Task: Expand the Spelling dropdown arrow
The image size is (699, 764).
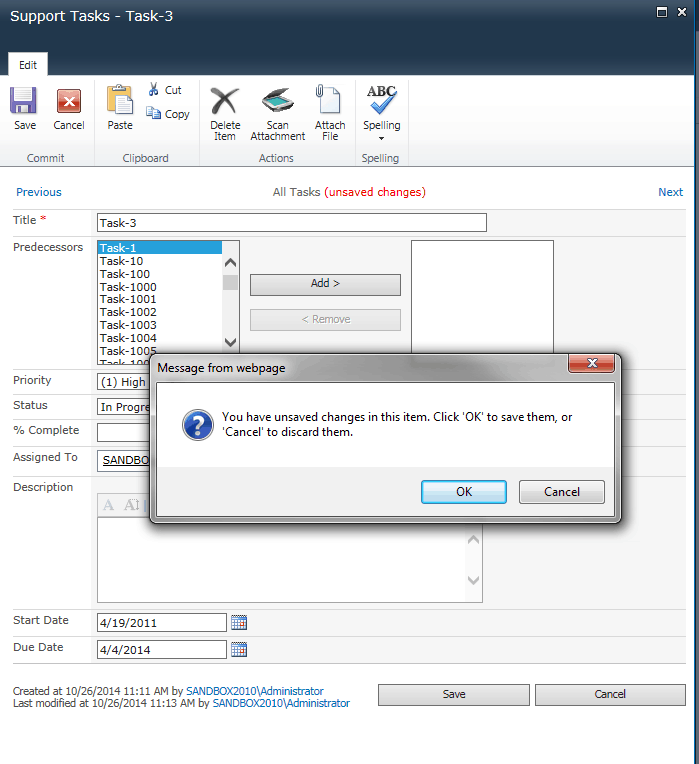Action: click(381, 138)
